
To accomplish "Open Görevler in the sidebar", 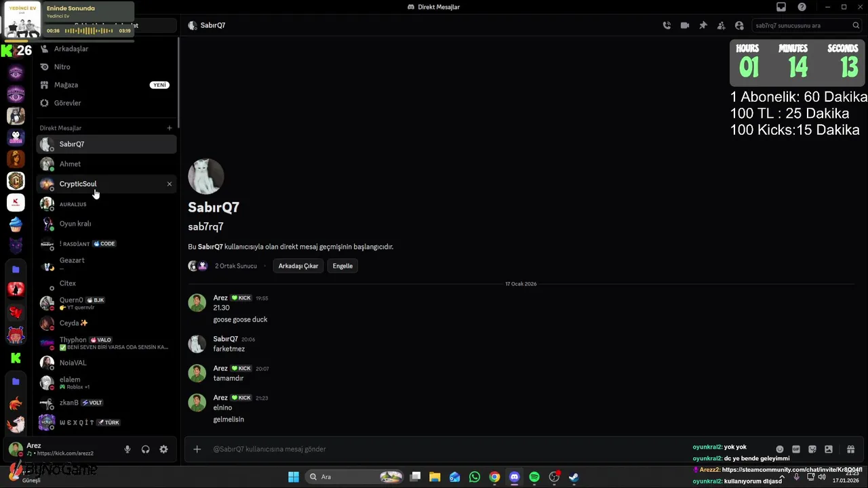I will (106, 103).
